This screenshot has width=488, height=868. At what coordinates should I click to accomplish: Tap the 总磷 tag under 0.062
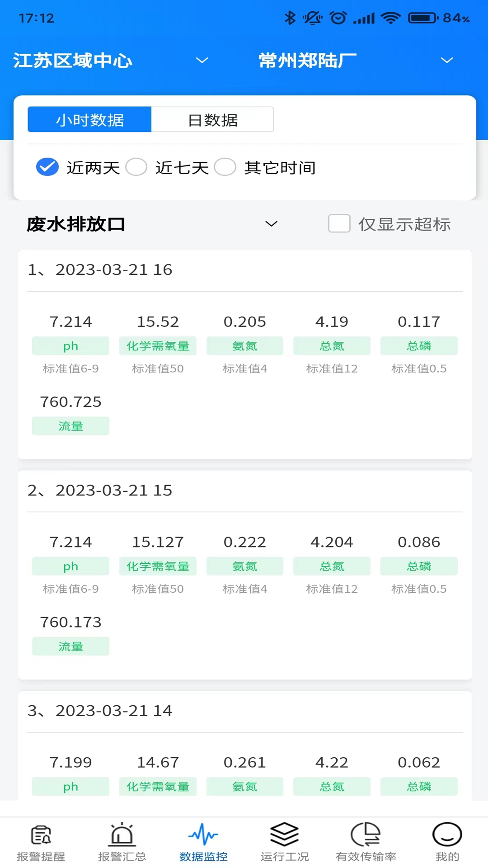[419, 787]
